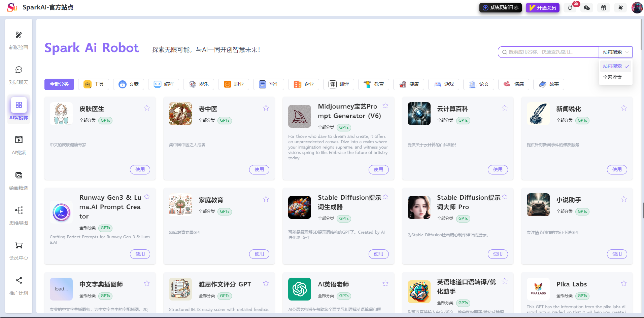Star the AI英语老师 card
Image resolution: width=644 pixels, height=318 pixels.
[385, 283]
